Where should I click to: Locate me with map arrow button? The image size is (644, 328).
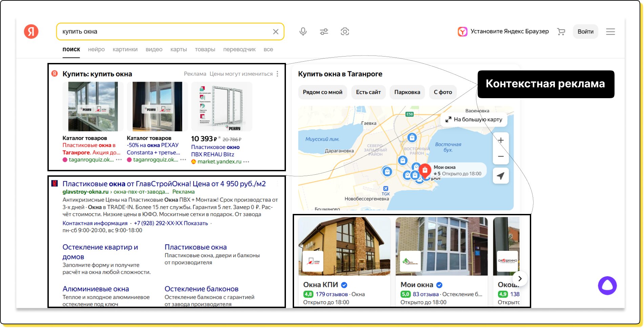tap(501, 176)
